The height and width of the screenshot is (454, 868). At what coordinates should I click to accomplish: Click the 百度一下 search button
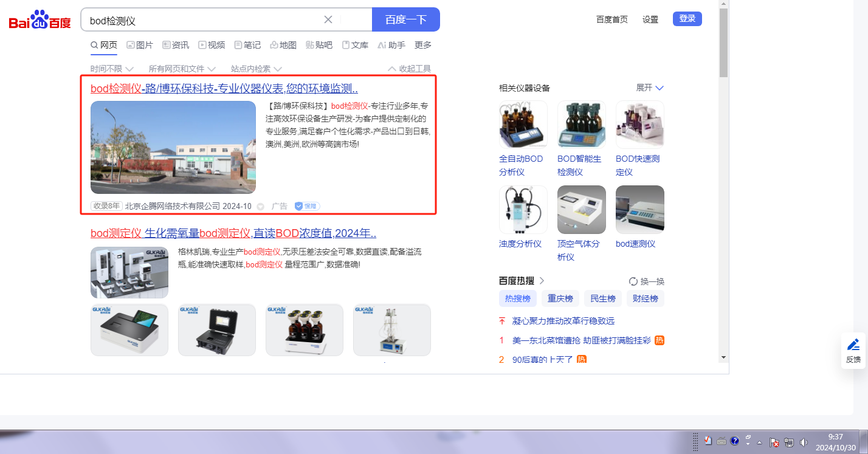click(406, 19)
